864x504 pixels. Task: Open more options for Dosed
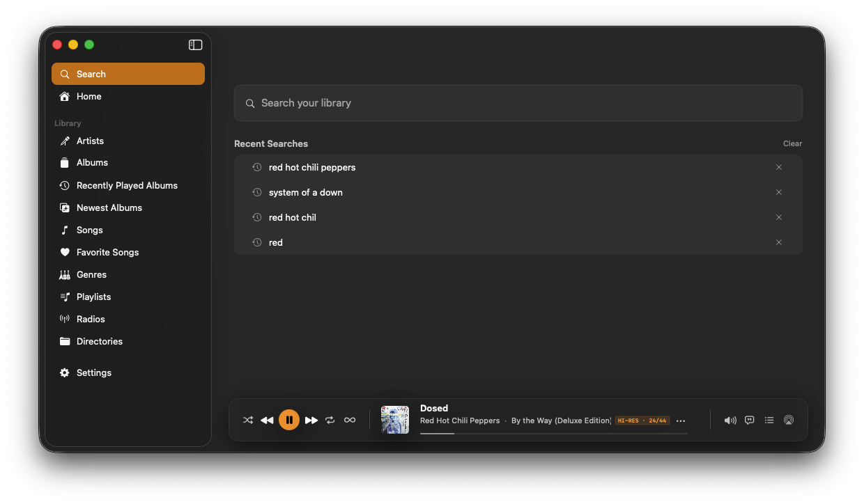click(680, 420)
